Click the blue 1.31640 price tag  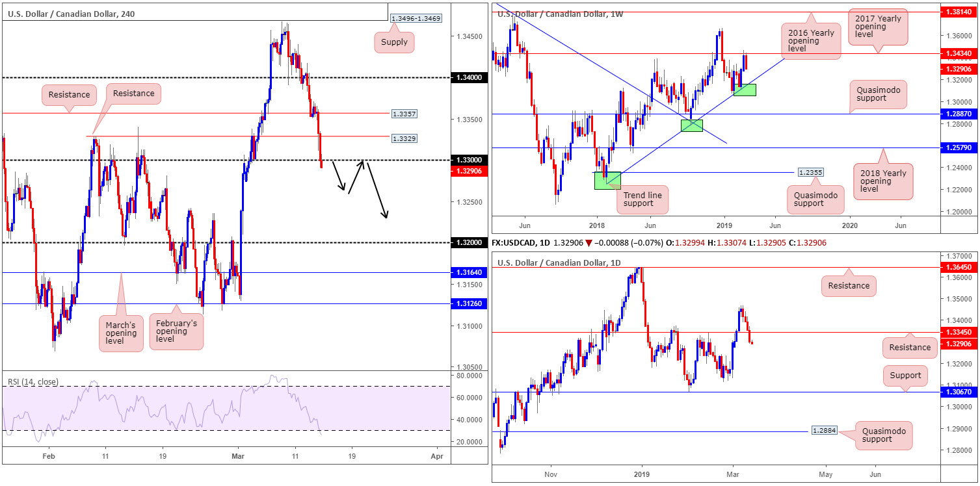[465, 273]
